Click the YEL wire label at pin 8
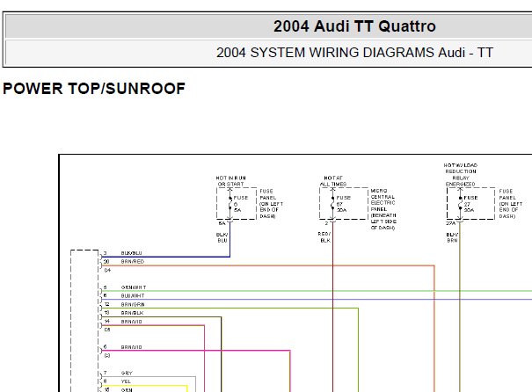 pos(126,381)
